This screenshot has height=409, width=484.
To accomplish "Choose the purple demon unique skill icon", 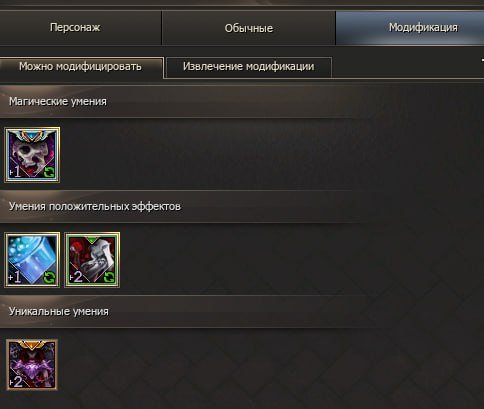I will 32,365.
